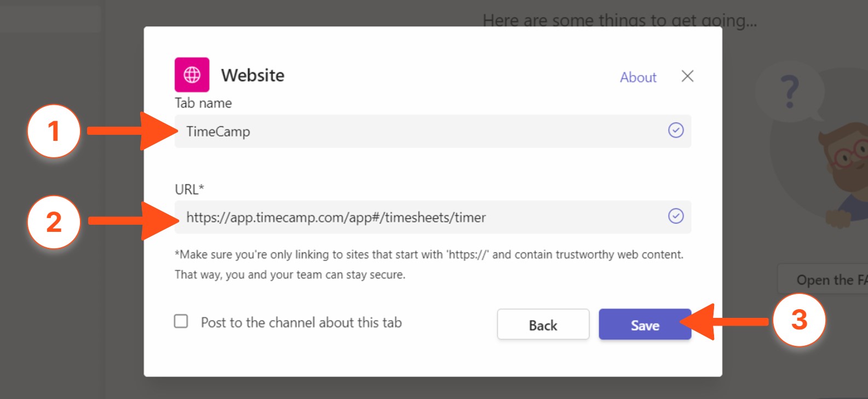Click the numbered circle 1 marker
868x399 pixels.
(54, 132)
